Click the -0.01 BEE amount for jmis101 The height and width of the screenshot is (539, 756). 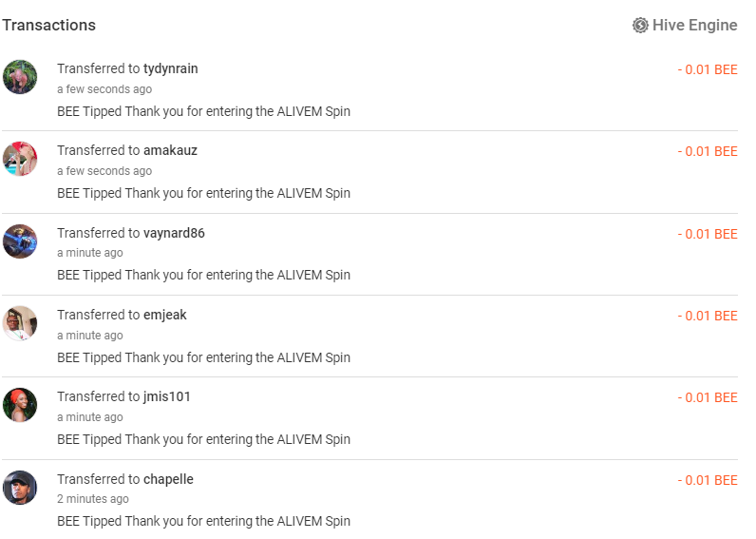click(708, 397)
